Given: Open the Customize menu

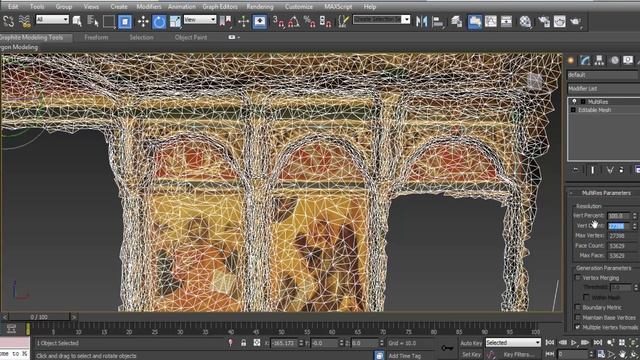Looking at the screenshot, I should tap(299, 7).
